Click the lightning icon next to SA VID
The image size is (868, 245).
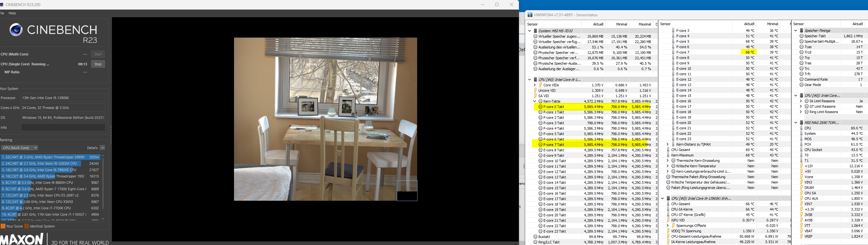[x=535, y=96]
